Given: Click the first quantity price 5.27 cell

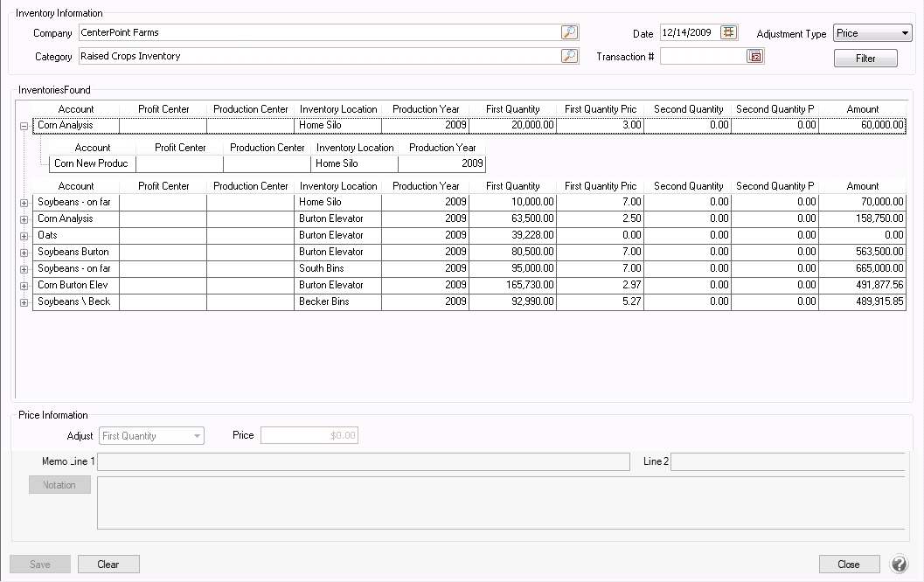Looking at the screenshot, I should pyautogui.click(x=600, y=301).
